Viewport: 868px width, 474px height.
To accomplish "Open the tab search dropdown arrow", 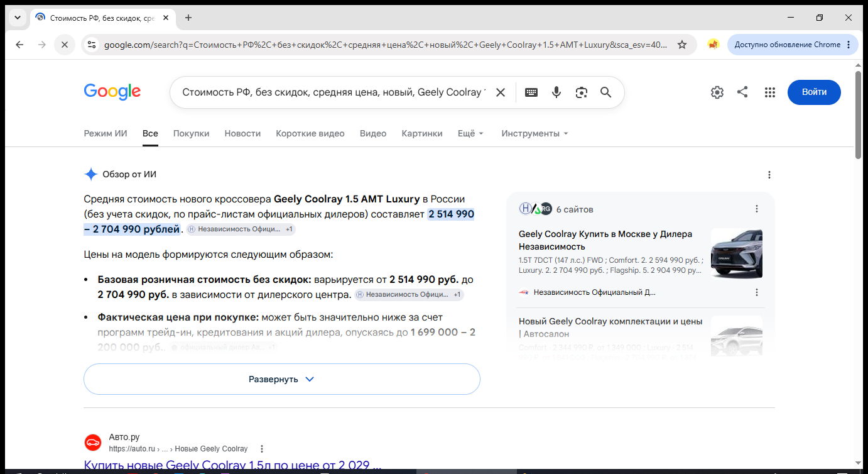I will pyautogui.click(x=16, y=18).
